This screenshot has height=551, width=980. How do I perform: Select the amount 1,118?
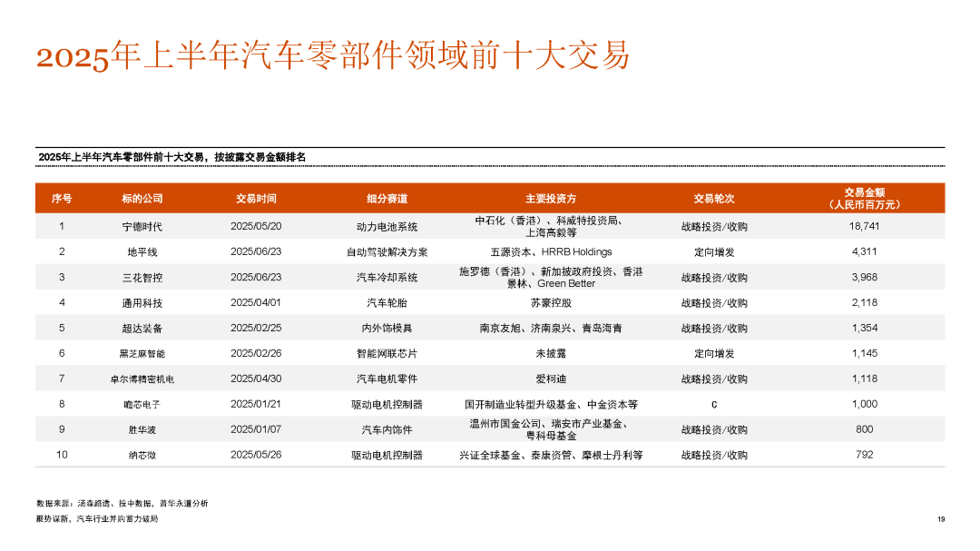[865, 379]
